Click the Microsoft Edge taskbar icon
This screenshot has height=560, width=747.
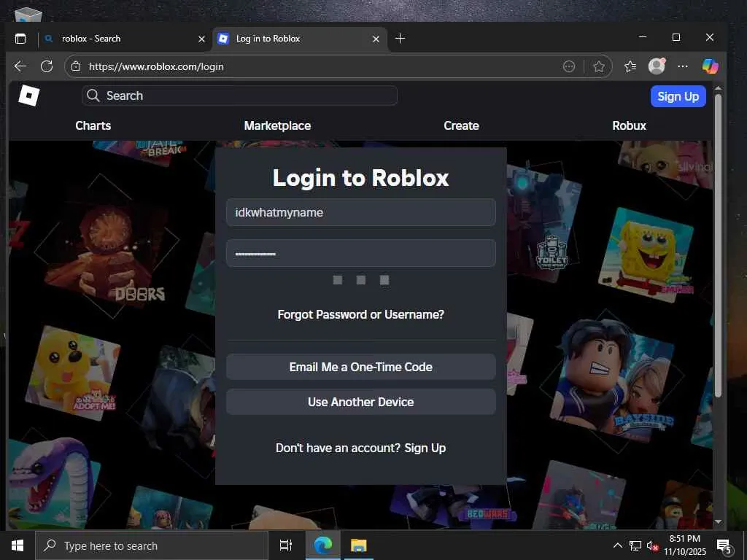(323, 545)
